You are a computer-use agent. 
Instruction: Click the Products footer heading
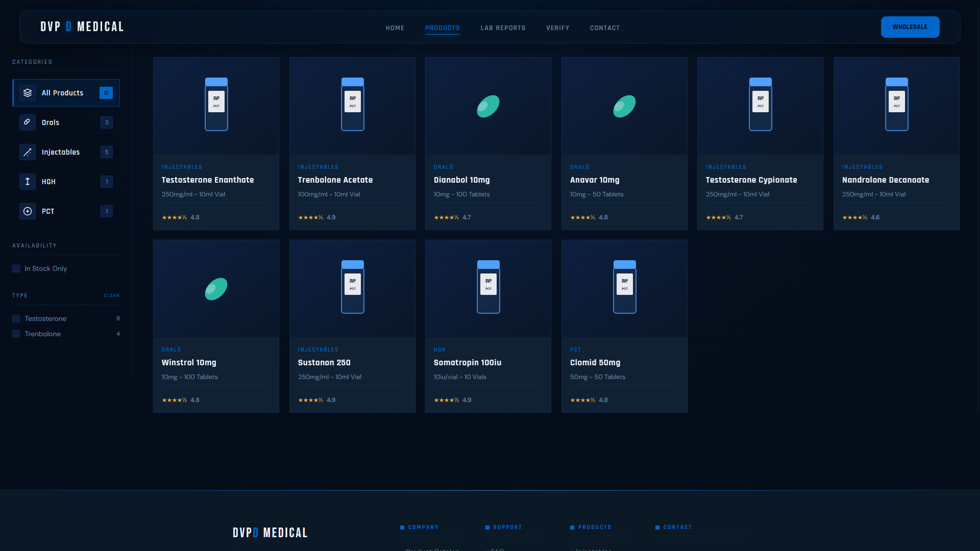[x=595, y=528]
